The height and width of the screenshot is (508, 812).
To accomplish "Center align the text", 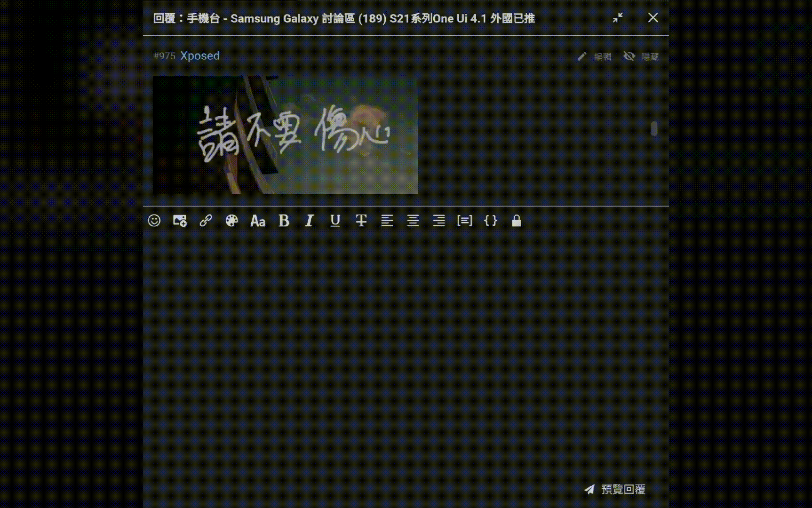I will (413, 221).
